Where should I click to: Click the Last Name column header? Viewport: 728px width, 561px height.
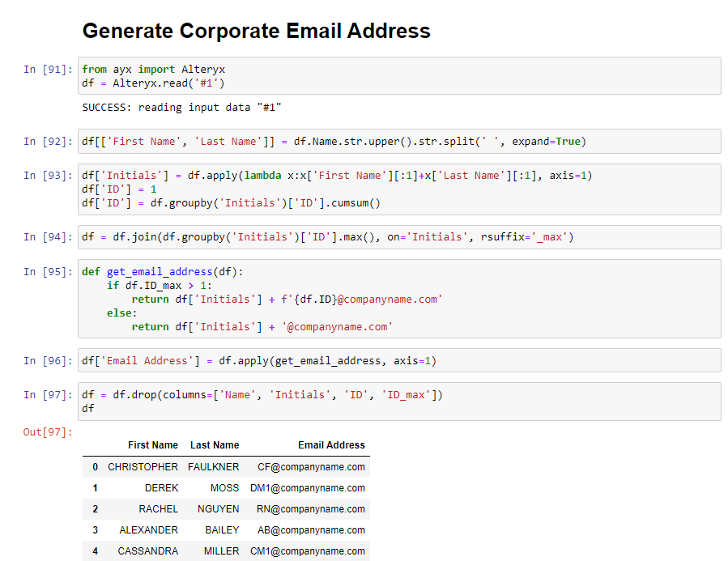tap(214, 445)
